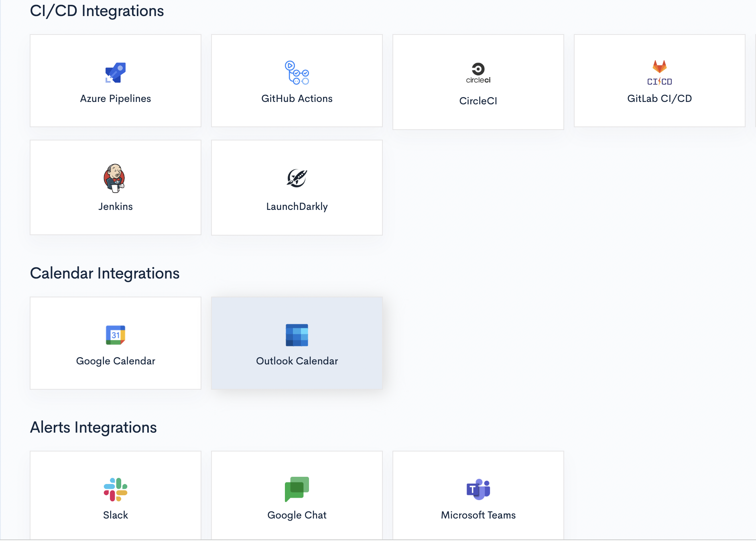Select the Outlook Calendar label

297,361
